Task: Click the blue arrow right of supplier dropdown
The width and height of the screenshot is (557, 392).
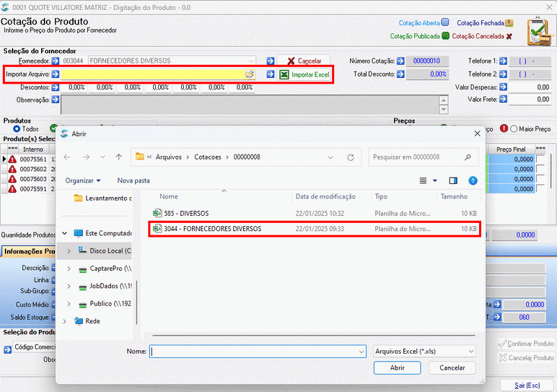Action: (270, 61)
